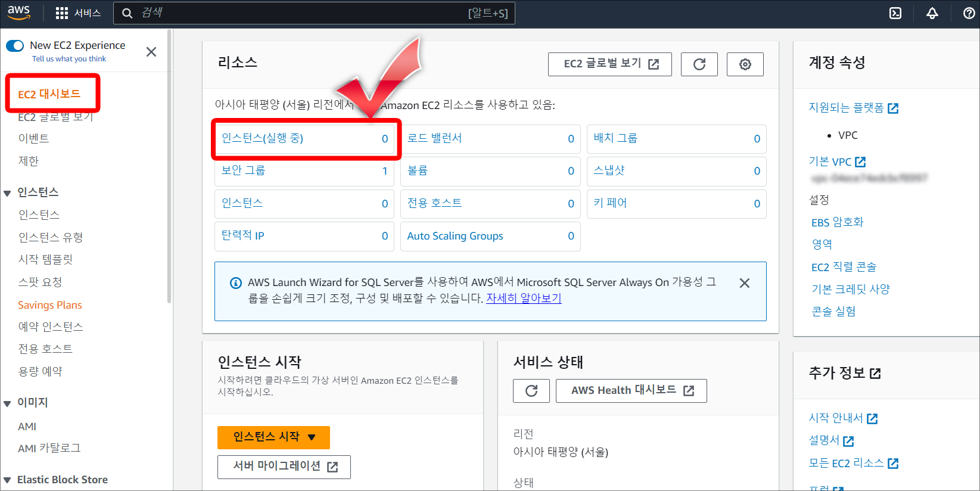Open EBS 암호화 settings link
980x491 pixels.
pos(837,222)
